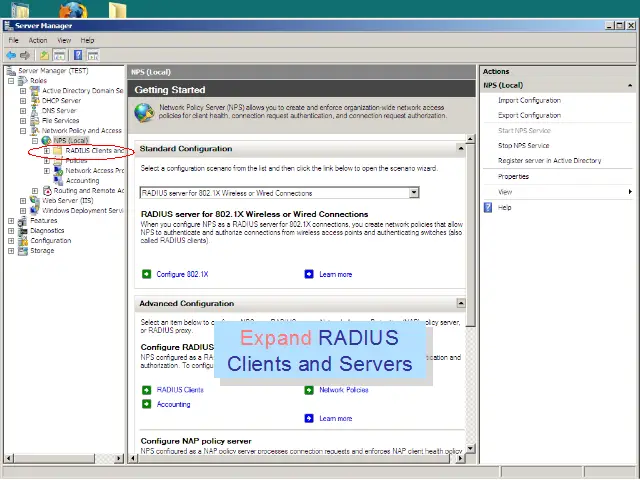This screenshot has width=640, height=480.
Task: Click the Up one level toolbar icon
Action: coord(44,55)
